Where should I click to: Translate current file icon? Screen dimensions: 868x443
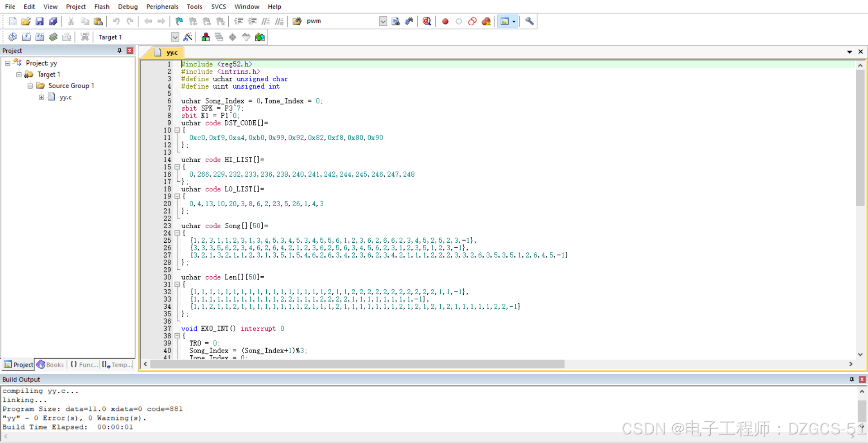click(x=13, y=37)
